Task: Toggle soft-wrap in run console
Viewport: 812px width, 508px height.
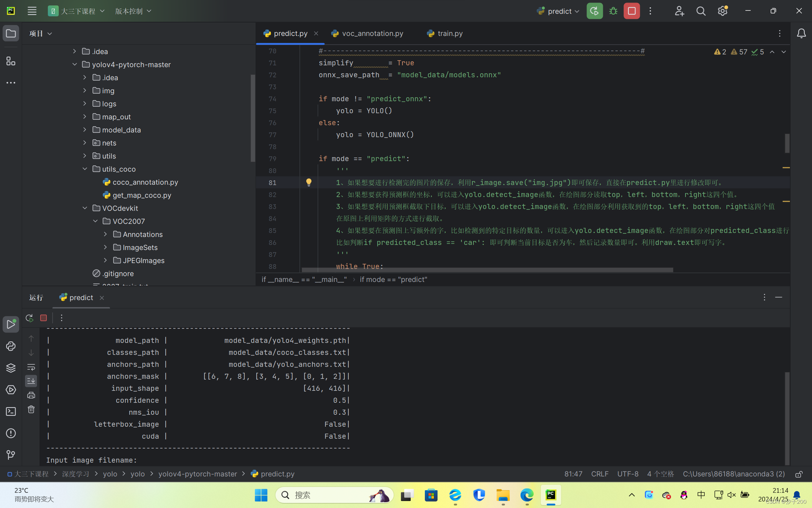Action: [31, 367]
